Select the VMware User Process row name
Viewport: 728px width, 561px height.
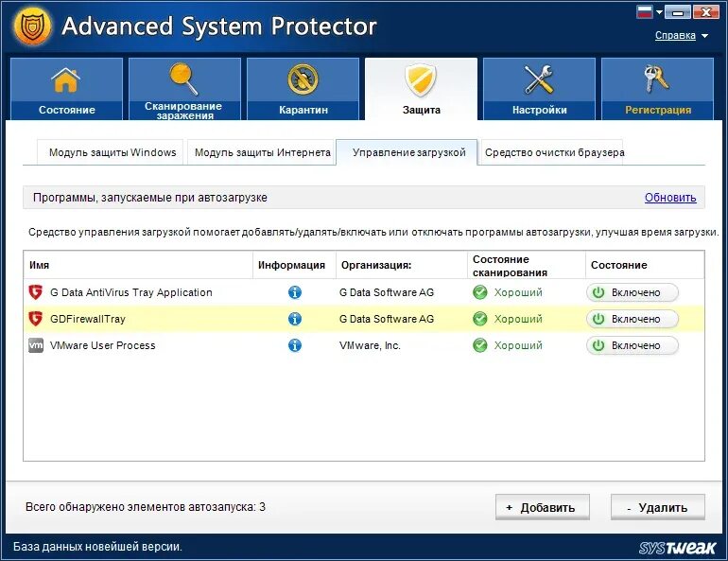103,345
